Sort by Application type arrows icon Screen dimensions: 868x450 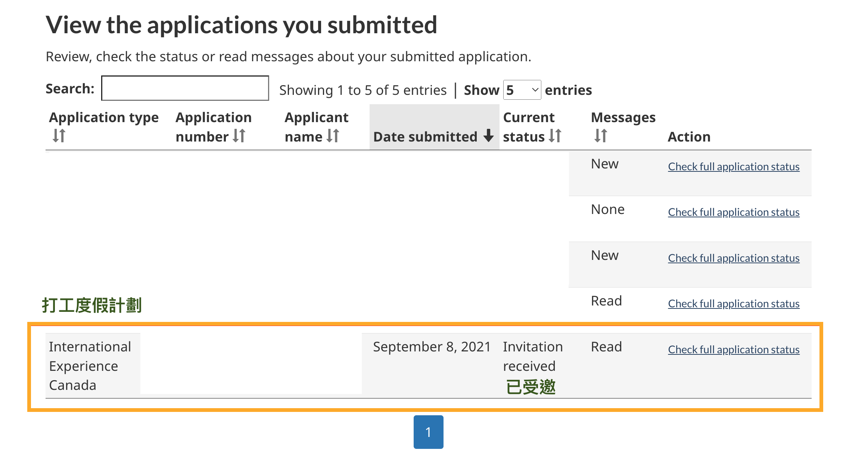[x=59, y=136]
